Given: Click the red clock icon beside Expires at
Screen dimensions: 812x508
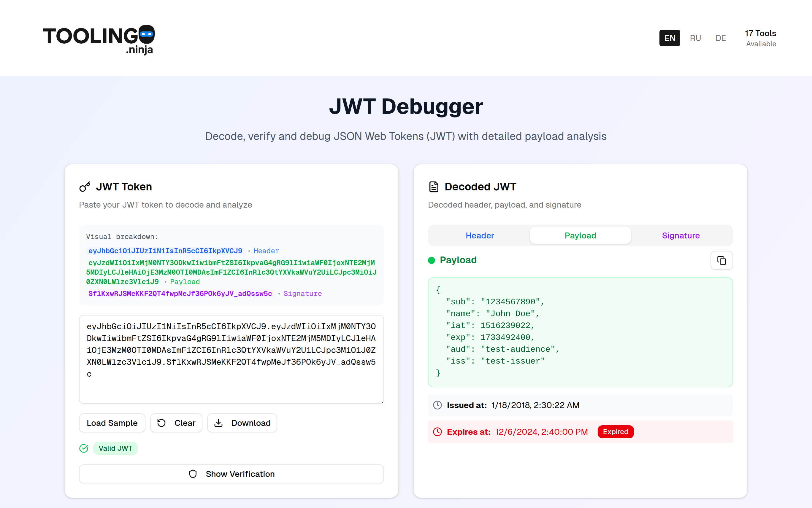Looking at the screenshot, I should click(x=437, y=432).
